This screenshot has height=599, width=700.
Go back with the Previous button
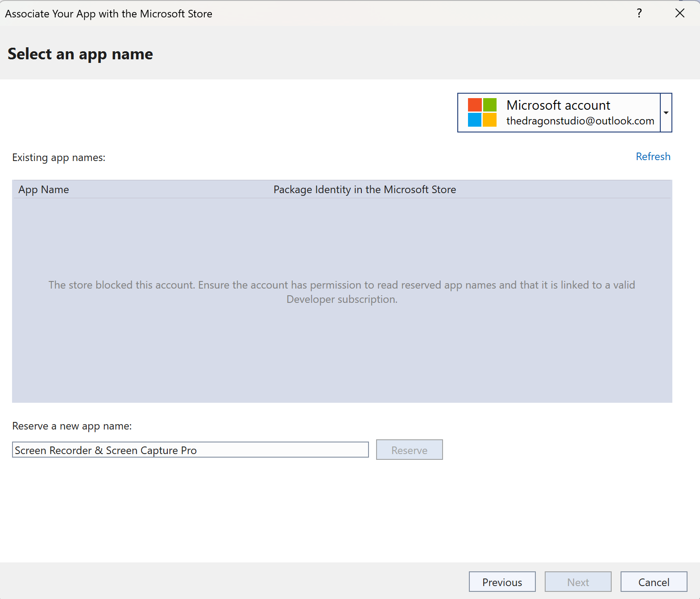502,582
